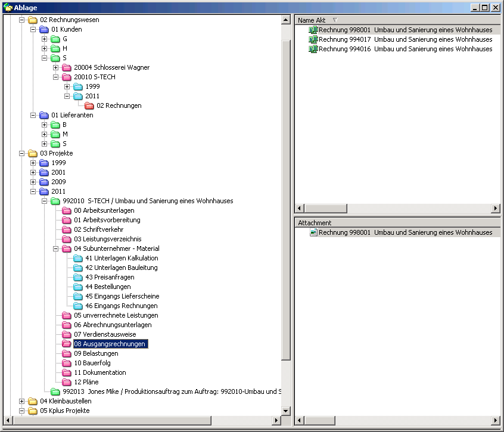Click the pink folder icon of 00 Arbeitsunterlagen
The image size is (504, 432).
click(67, 210)
